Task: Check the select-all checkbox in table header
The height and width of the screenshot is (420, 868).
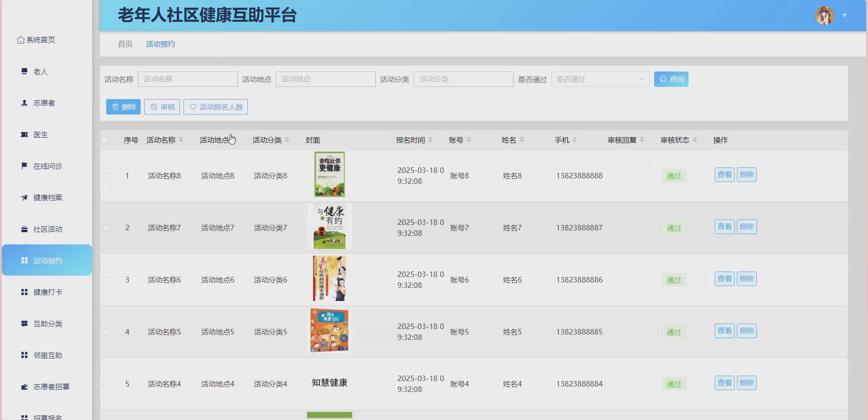Action: [x=106, y=140]
